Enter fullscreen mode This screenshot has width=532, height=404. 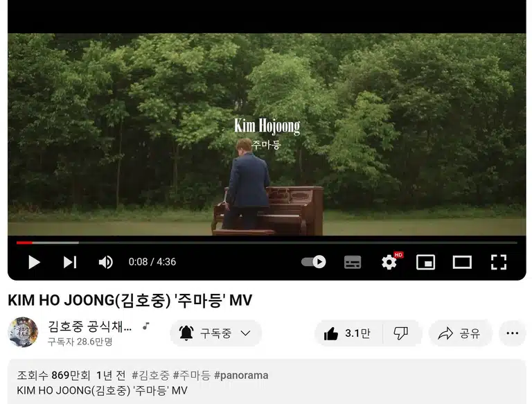(499, 262)
